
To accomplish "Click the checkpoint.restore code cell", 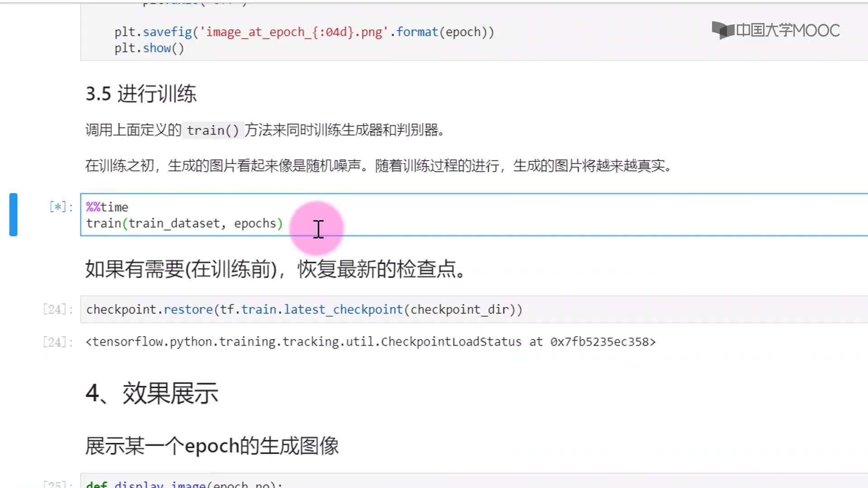I will click(474, 310).
